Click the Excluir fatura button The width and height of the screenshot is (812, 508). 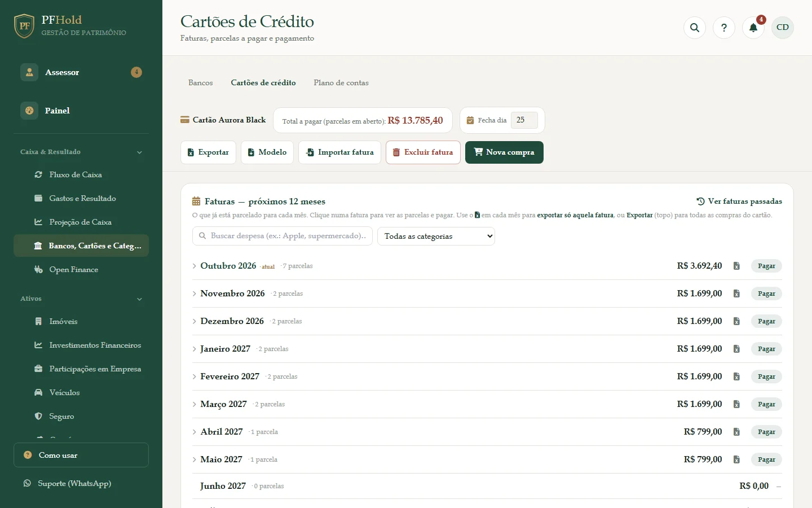click(423, 152)
